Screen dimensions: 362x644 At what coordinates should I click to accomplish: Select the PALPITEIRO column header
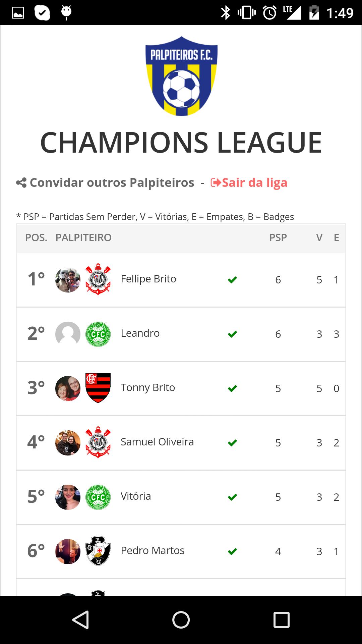83,238
